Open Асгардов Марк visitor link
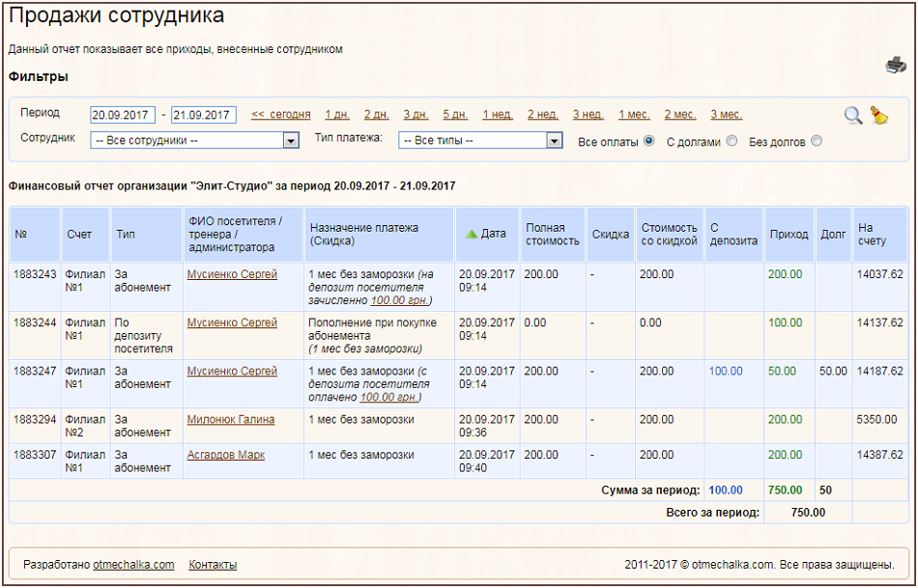 226,455
